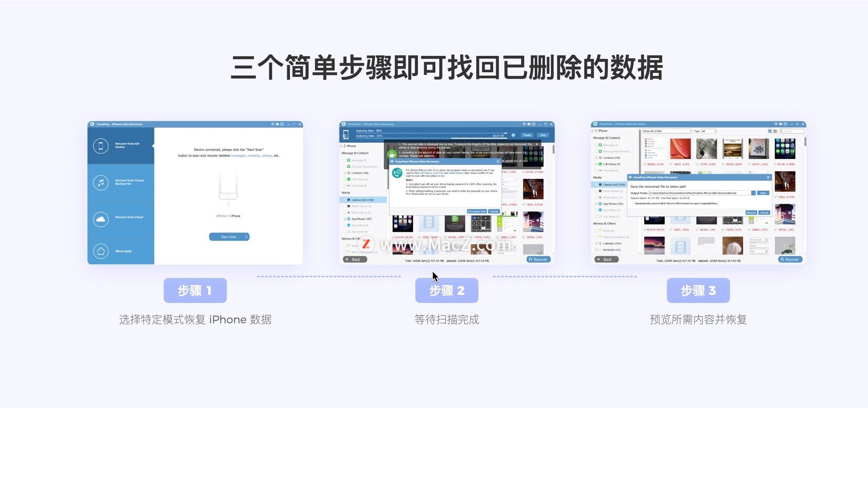
Task: Click the Recover from iCloud cloud icon
Action: [x=101, y=219]
